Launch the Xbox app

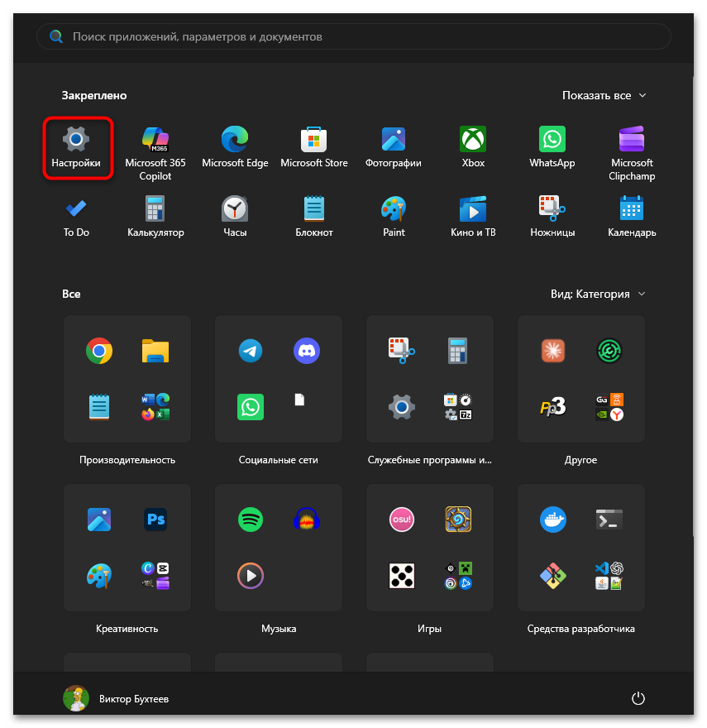[x=473, y=147]
